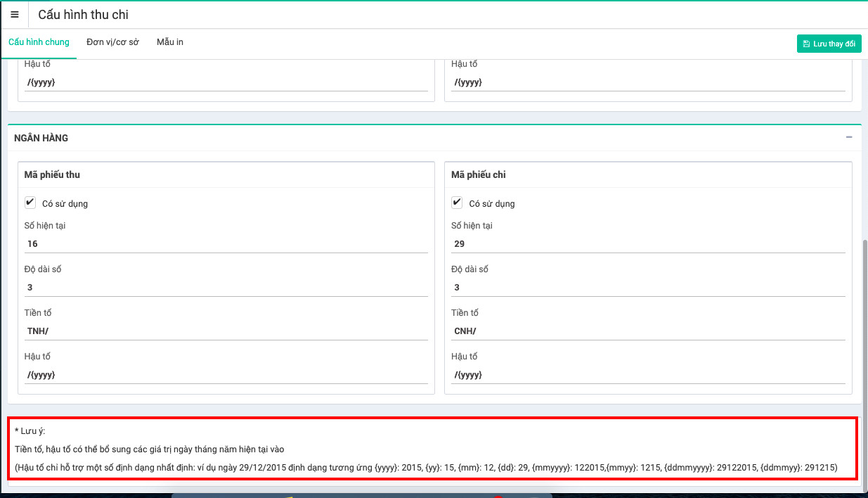Click Số hiện tại field showing 16
This screenshot has width=868, height=498.
click(225, 244)
